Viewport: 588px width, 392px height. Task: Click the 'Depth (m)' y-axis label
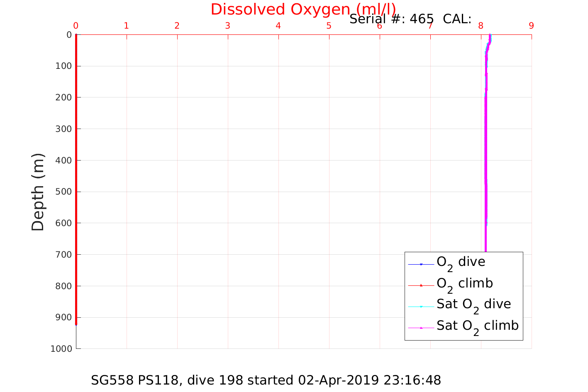click(x=38, y=192)
